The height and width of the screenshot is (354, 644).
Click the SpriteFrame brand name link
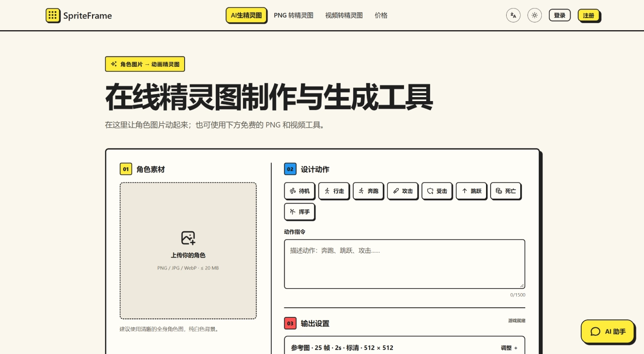88,16
